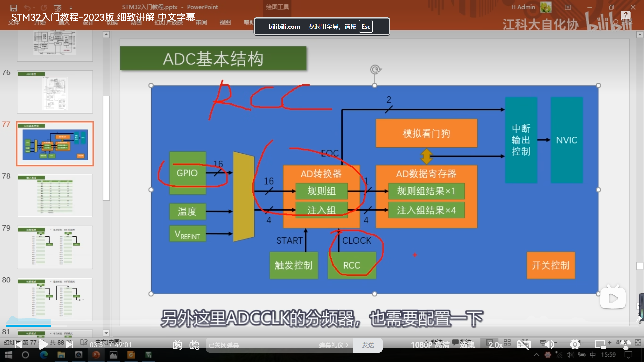The height and width of the screenshot is (362, 644).
Task: Switch to normal view via the status bar icon
Action: click(490, 342)
